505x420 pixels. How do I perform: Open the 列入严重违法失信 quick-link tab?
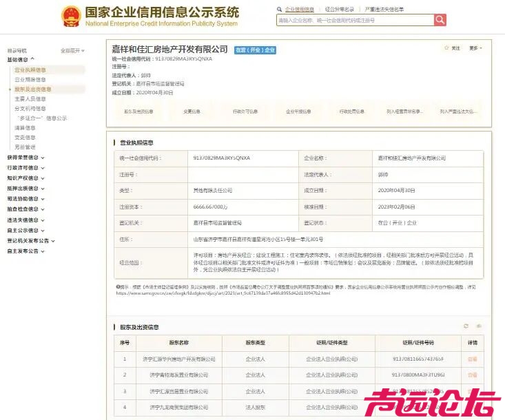click(x=458, y=112)
